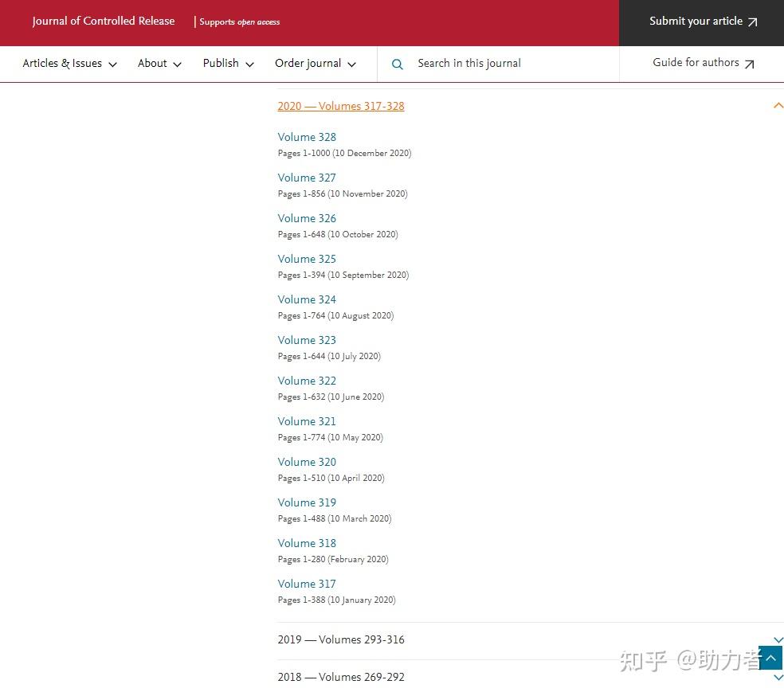
Task: Click text Pages 1-644 (10 July 2020)
Action: (x=329, y=356)
